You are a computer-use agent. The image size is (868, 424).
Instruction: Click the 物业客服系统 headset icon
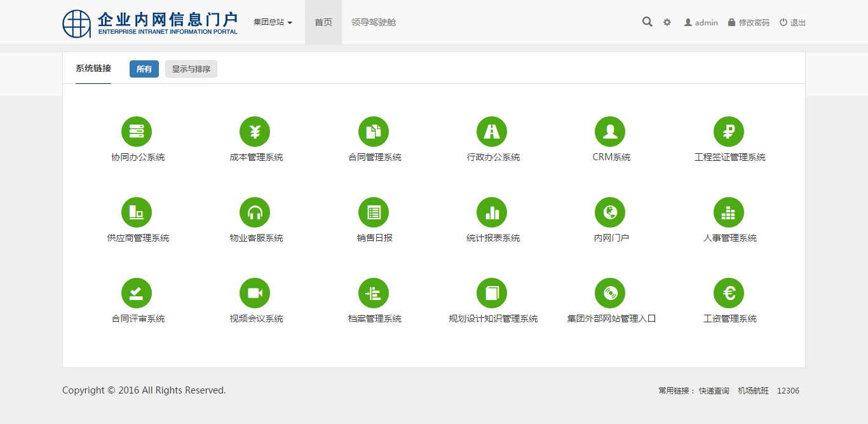pyautogui.click(x=255, y=212)
